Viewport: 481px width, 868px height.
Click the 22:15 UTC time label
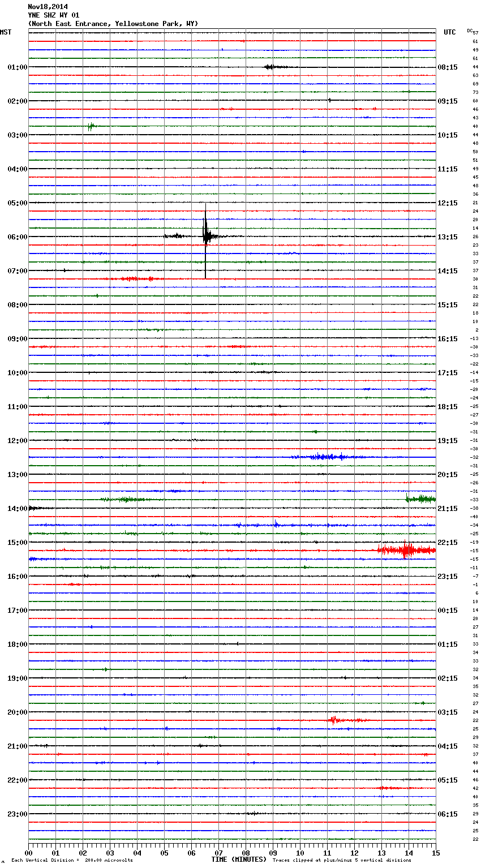pyautogui.click(x=448, y=543)
